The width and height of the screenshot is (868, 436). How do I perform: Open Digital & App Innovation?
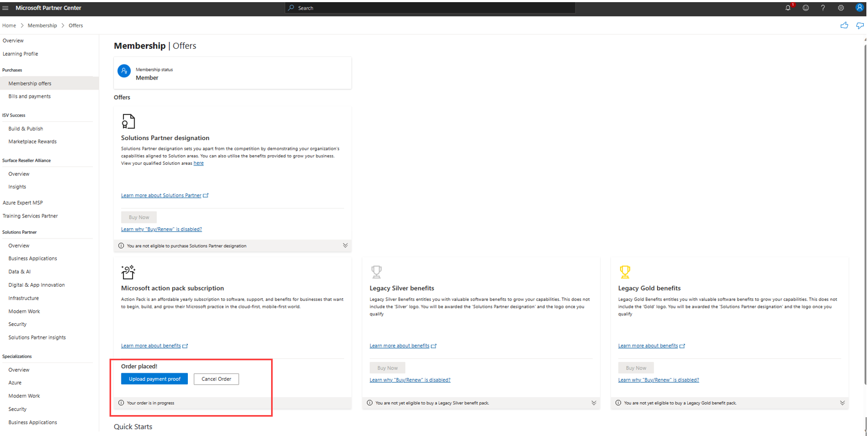(37, 285)
